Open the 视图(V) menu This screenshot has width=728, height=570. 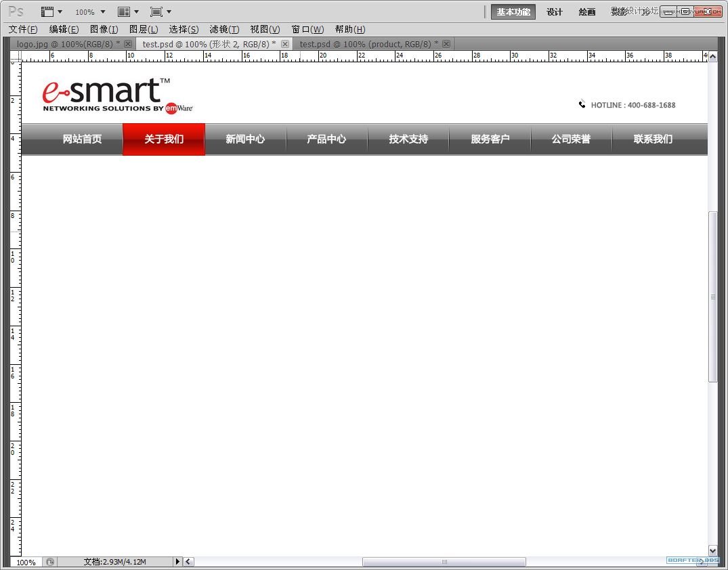[x=265, y=29]
